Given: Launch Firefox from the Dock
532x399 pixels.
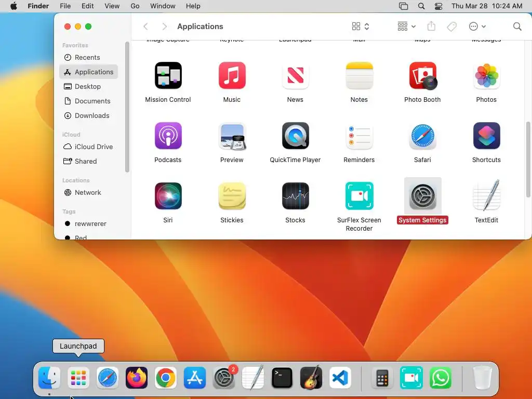Looking at the screenshot, I should coord(137,378).
